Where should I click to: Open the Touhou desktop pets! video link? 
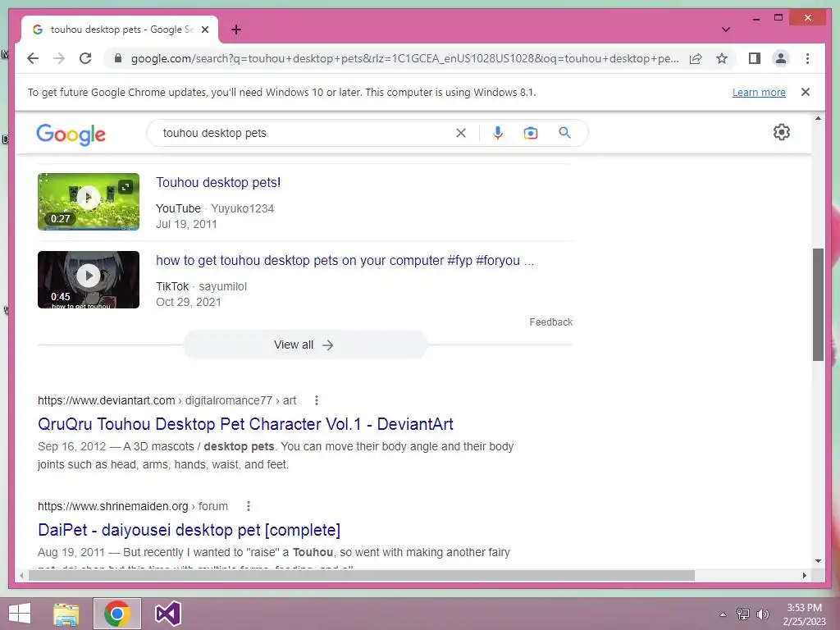tap(218, 182)
